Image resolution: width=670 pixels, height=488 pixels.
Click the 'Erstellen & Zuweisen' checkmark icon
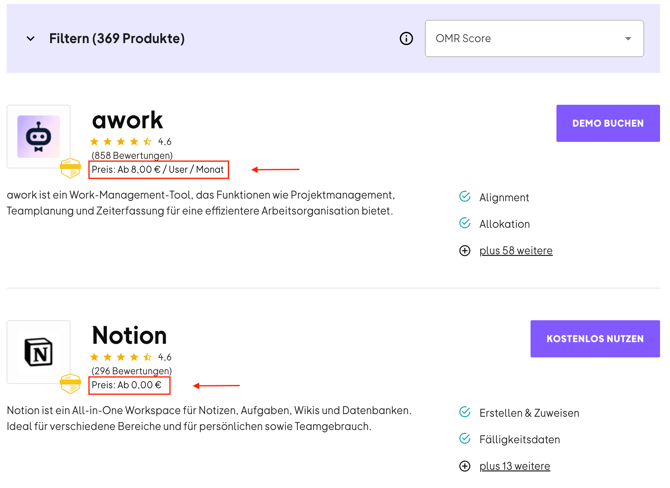click(465, 412)
